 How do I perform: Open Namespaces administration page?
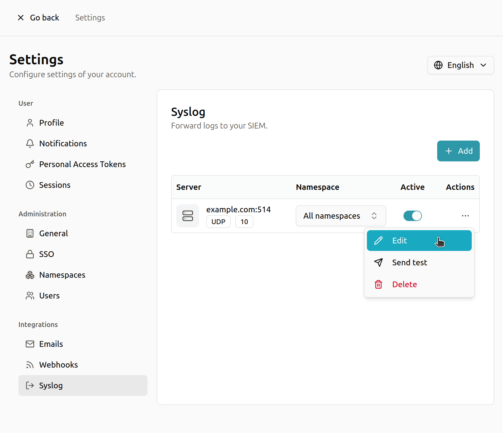[83, 275]
